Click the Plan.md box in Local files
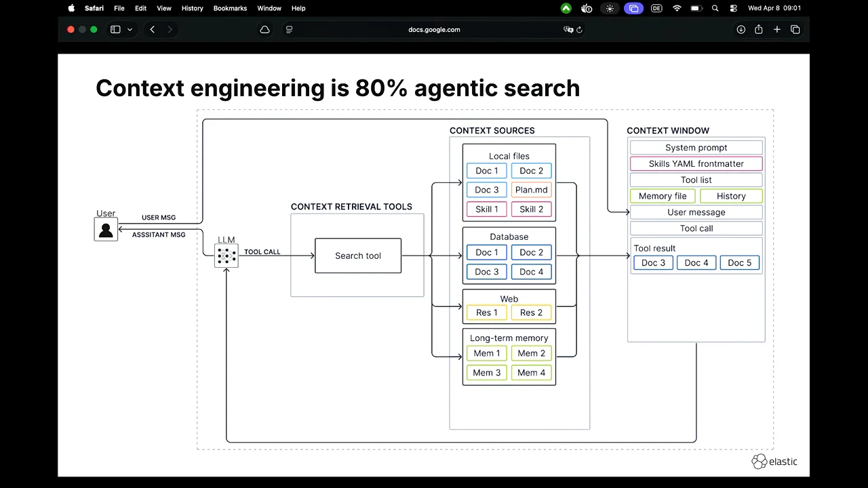868x488 pixels. pyautogui.click(x=531, y=190)
